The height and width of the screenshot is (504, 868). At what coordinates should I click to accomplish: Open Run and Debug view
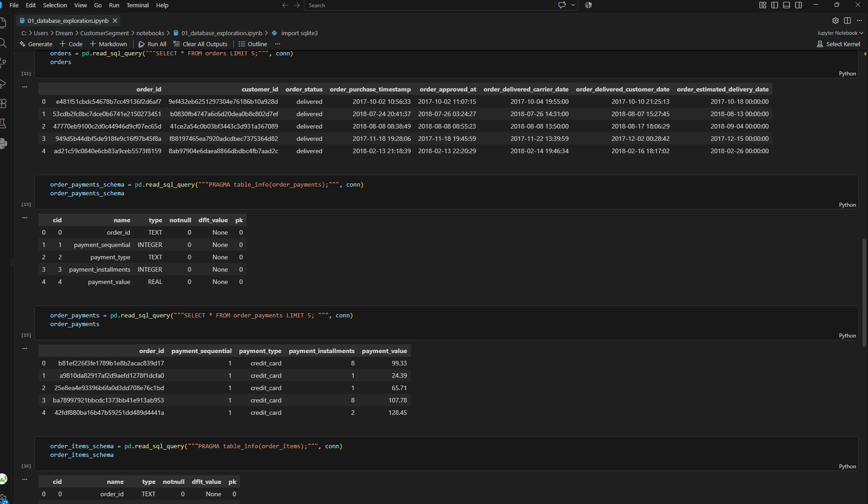(3, 83)
